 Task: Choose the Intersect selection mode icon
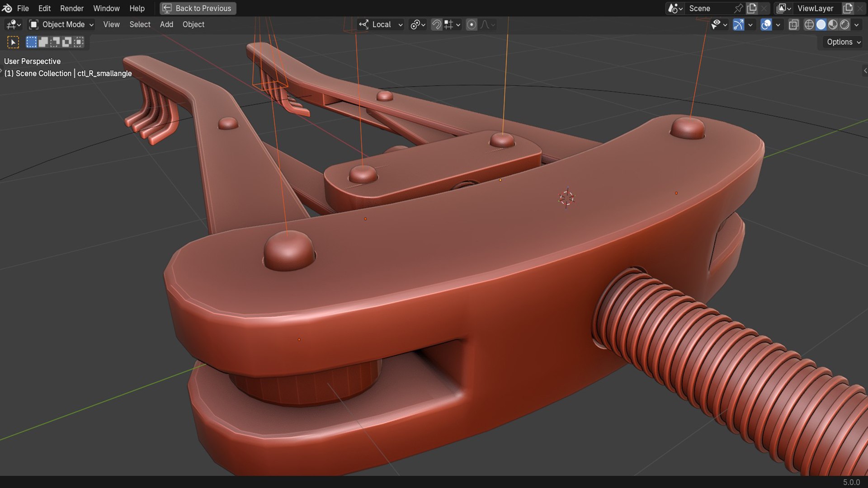tap(78, 42)
